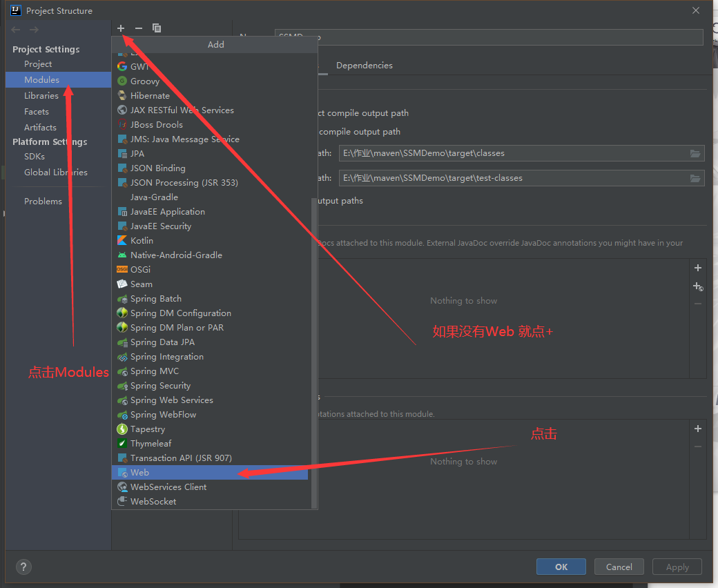Click the forward navigation arrow
This screenshot has width=718, height=588.
pyautogui.click(x=34, y=30)
